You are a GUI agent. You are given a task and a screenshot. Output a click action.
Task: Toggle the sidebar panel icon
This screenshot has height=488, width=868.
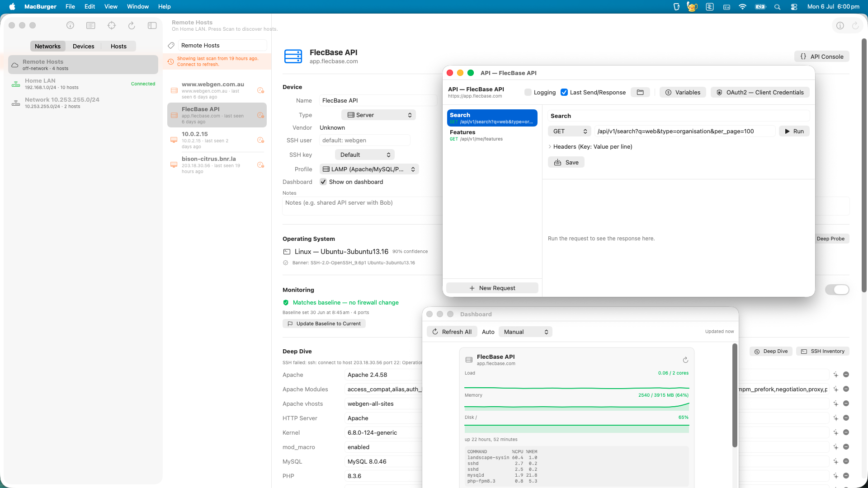coord(152,25)
